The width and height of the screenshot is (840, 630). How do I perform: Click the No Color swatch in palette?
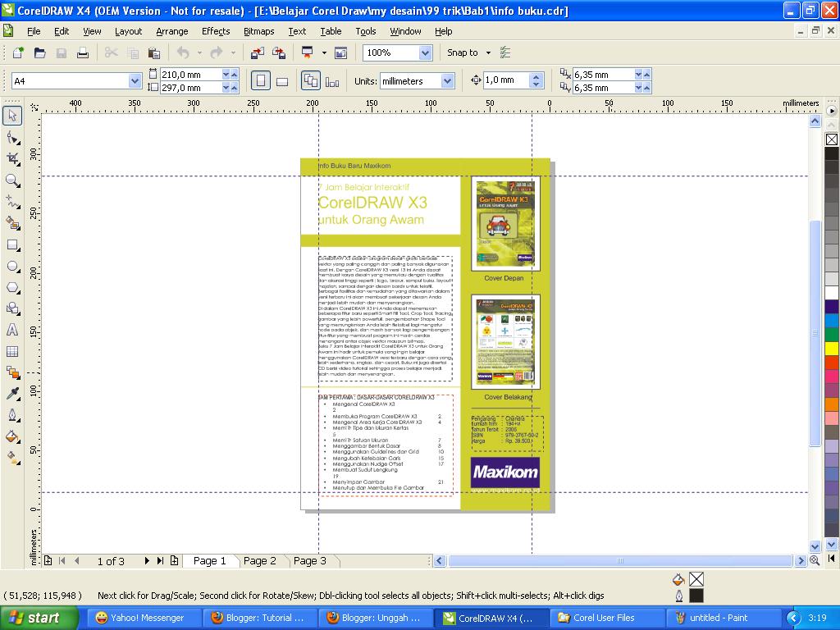(832, 139)
